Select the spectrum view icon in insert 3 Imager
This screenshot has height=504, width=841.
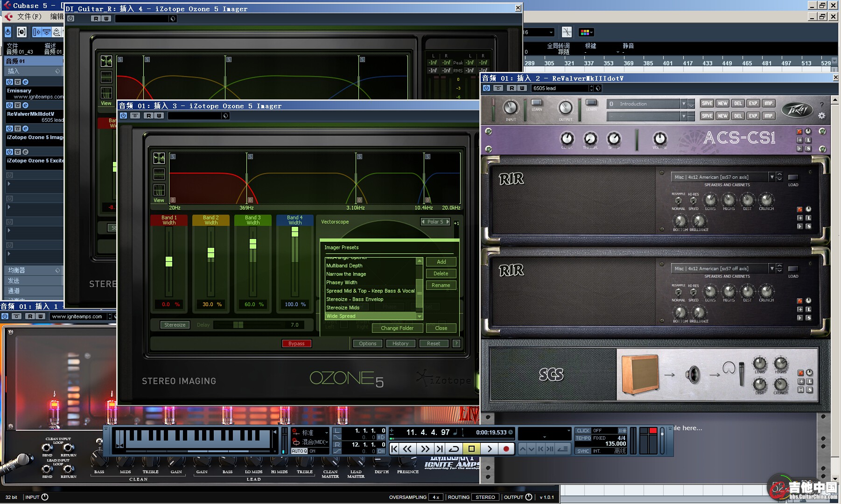[x=159, y=158]
